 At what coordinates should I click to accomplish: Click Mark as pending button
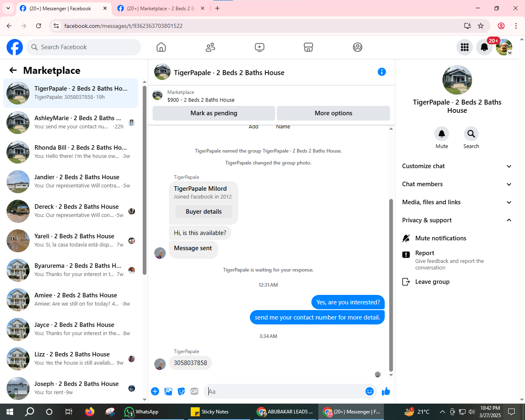point(214,113)
